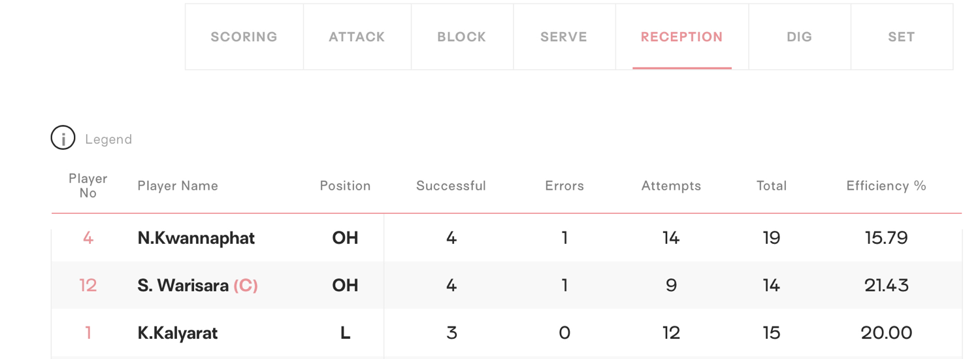
Task: Open the BLOCK tab
Action: (x=462, y=37)
